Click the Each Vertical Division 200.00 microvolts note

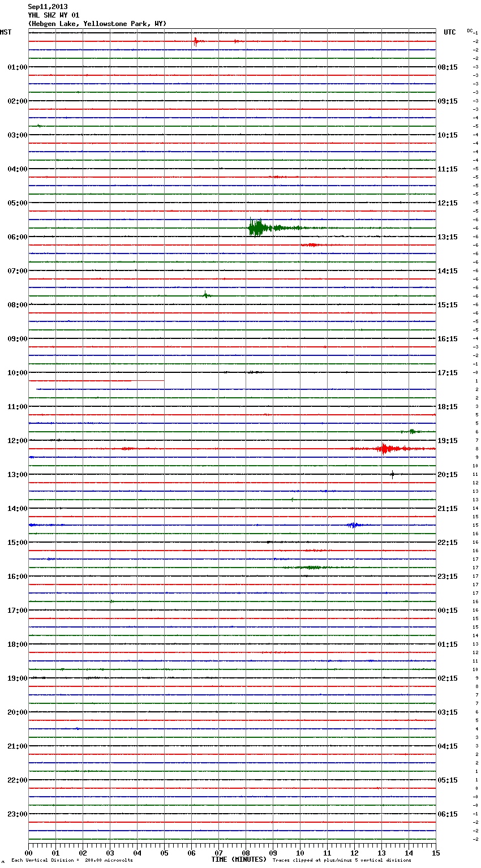72,861
